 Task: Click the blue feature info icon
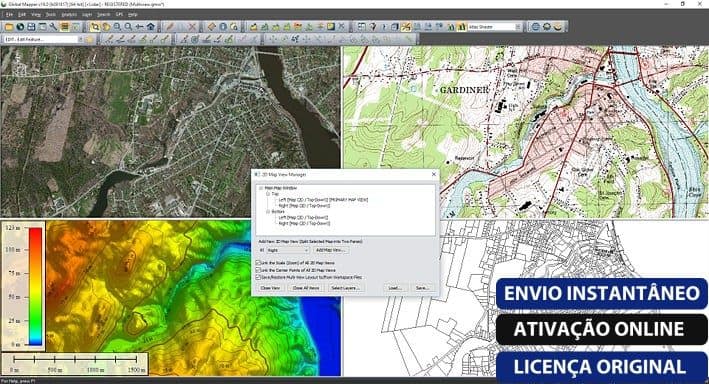(223, 27)
